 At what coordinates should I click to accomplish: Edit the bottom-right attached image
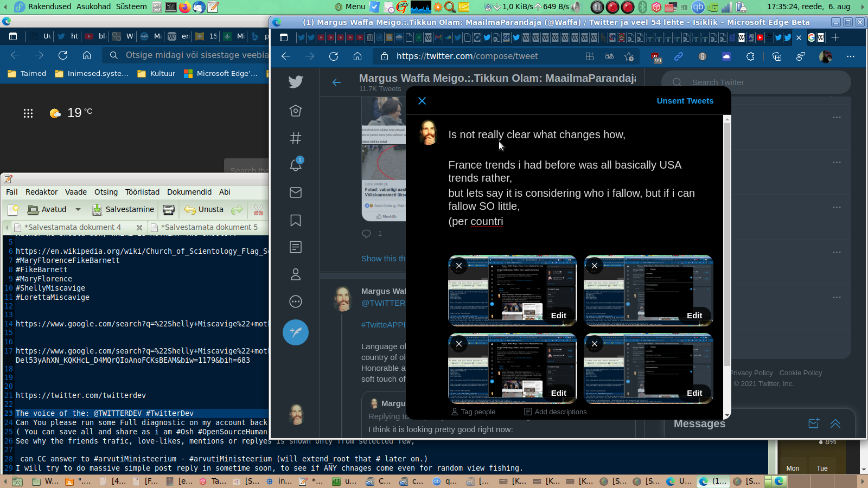click(694, 393)
